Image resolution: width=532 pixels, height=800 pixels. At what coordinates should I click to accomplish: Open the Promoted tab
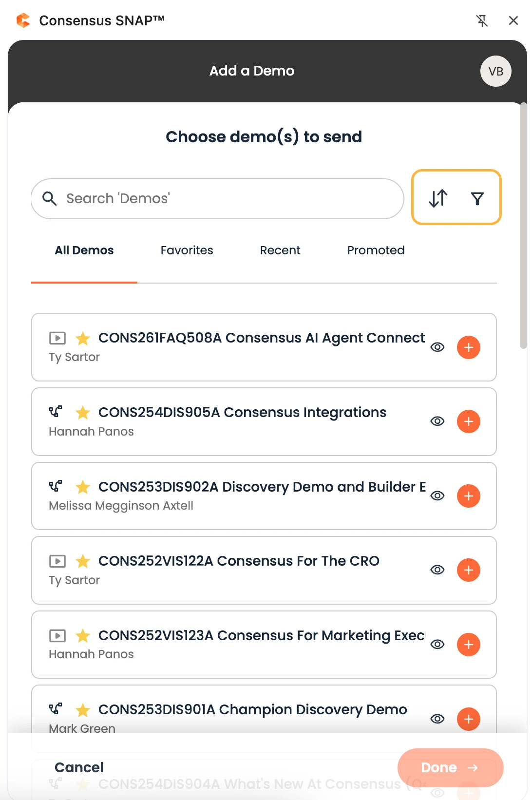376,250
